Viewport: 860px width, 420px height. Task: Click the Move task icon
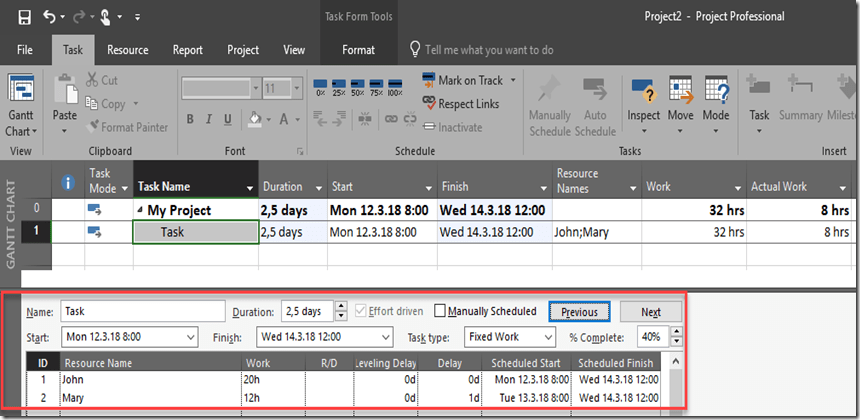[680, 100]
